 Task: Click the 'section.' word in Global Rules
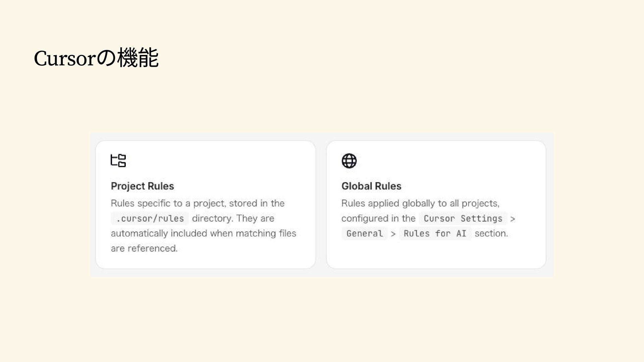(491, 233)
